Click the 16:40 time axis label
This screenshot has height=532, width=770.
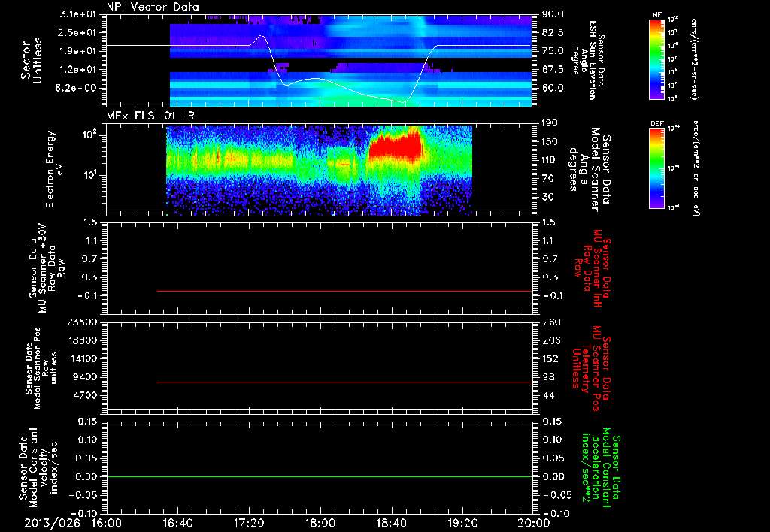click(x=177, y=523)
